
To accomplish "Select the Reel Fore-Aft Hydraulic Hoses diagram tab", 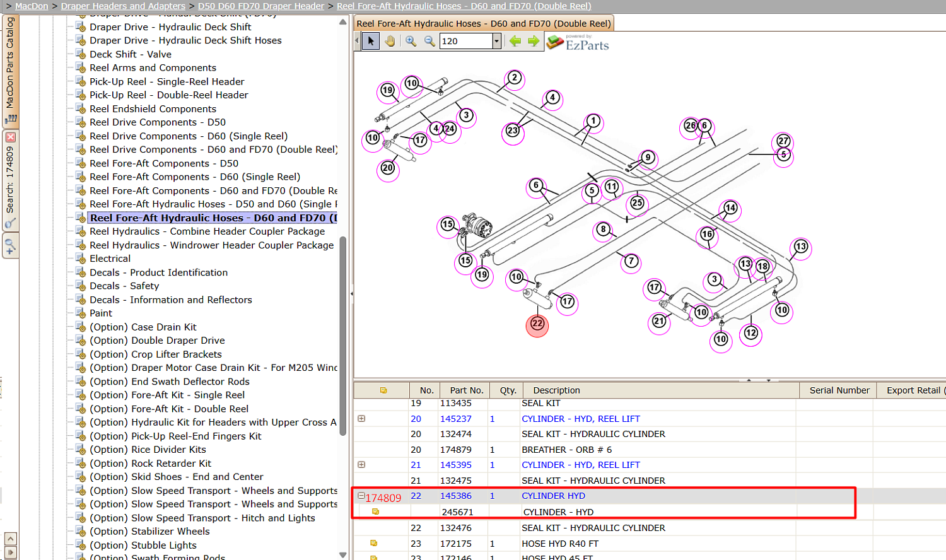I will [x=484, y=23].
